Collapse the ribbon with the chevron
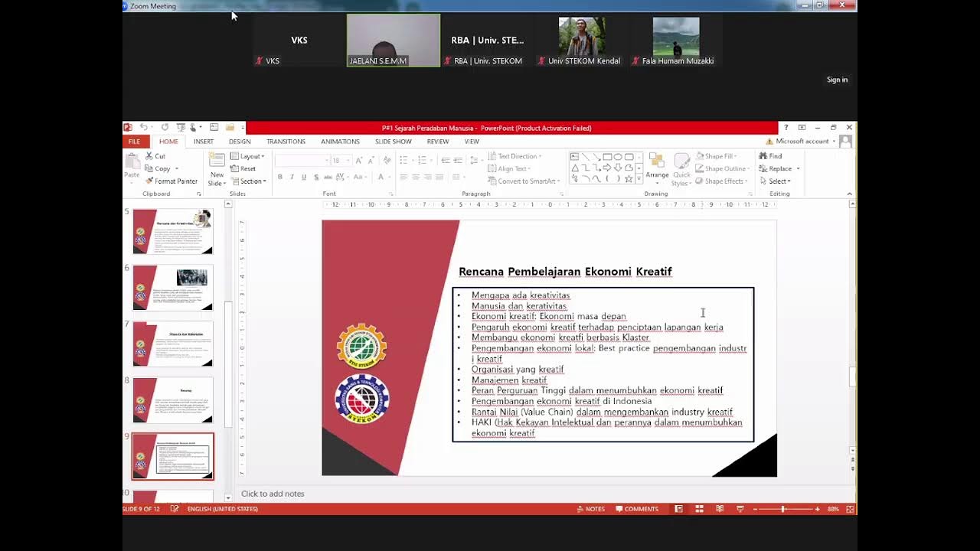This screenshot has height=551, width=980. point(849,194)
